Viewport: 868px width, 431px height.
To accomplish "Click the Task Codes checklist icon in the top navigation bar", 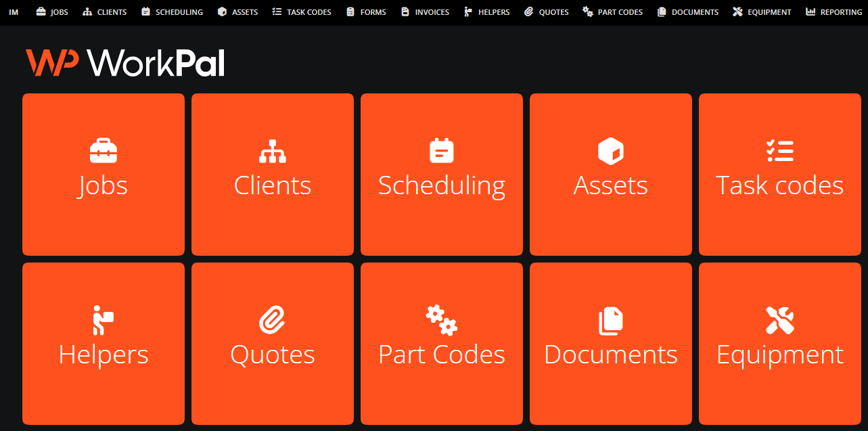I will point(276,12).
